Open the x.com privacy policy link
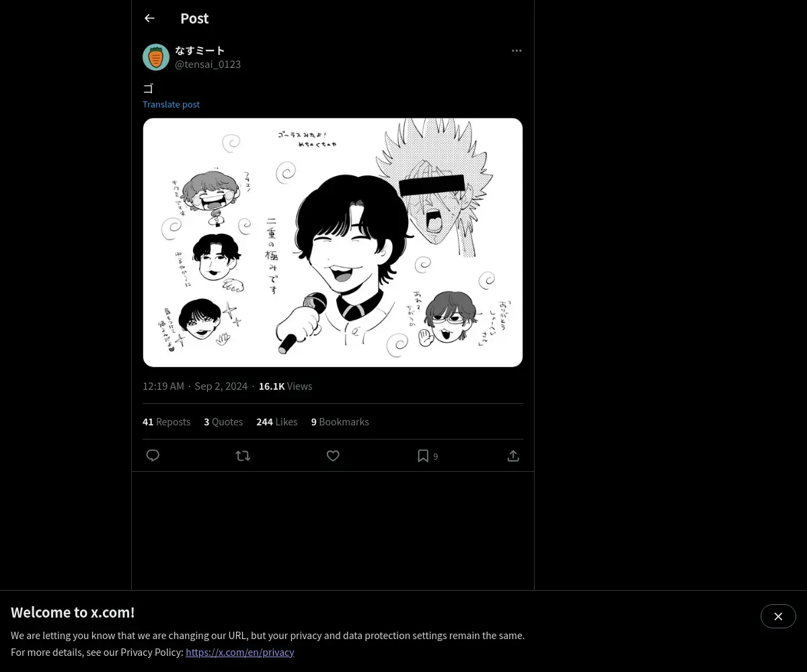The height and width of the screenshot is (672, 807). (240, 652)
